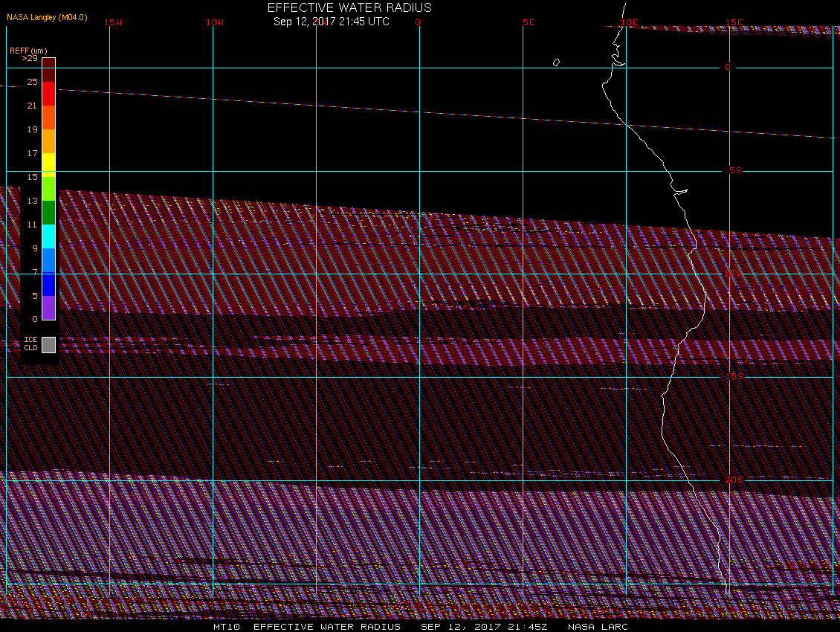
Task: Click the EFFECTIVE WATER RADIUS title at top
Action: (x=349, y=7)
